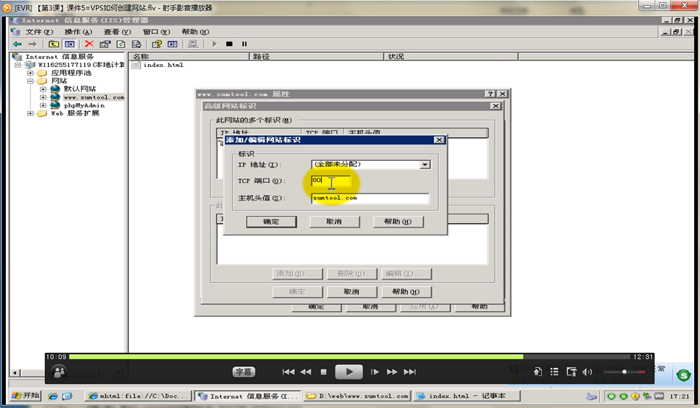700x408 pixels.
Task: Open the IP 地址 dropdown list
Action: tap(425, 164)
